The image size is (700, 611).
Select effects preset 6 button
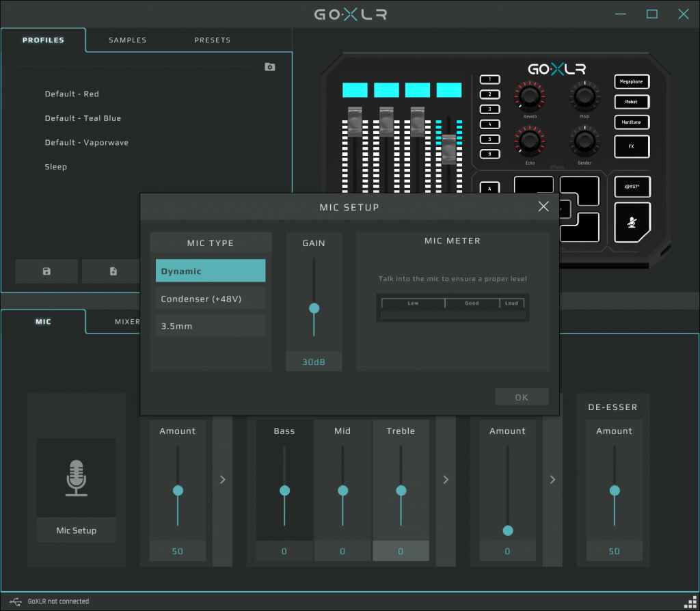(489, 154)
